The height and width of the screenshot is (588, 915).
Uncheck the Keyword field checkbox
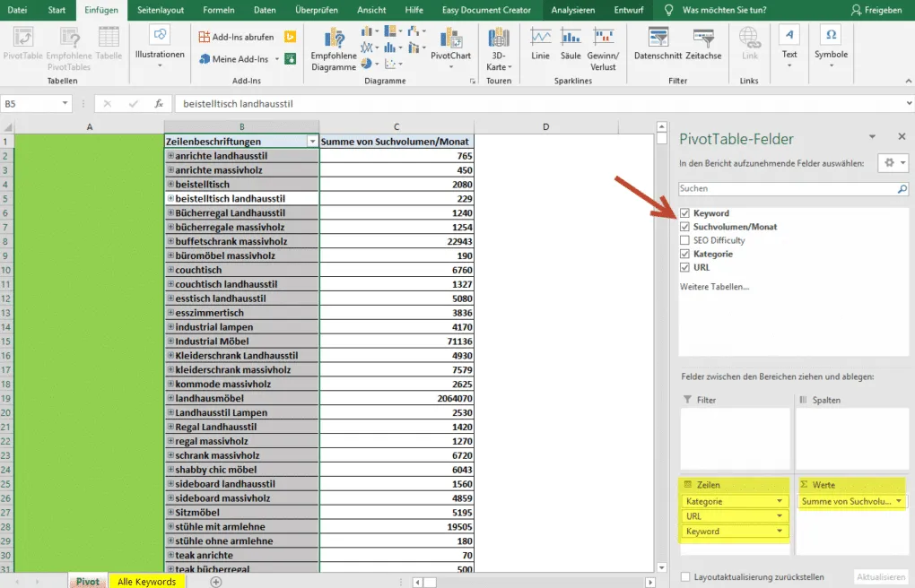point(684,213)
